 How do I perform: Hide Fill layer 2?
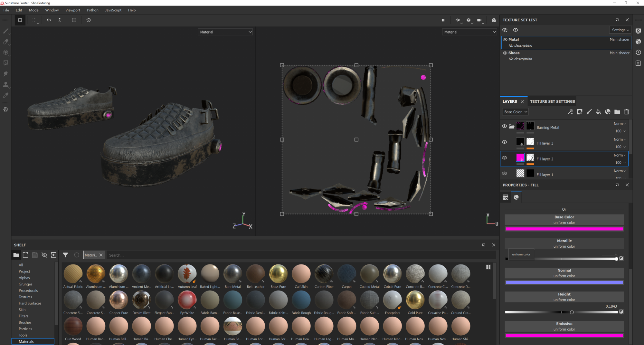coord(505,158)
